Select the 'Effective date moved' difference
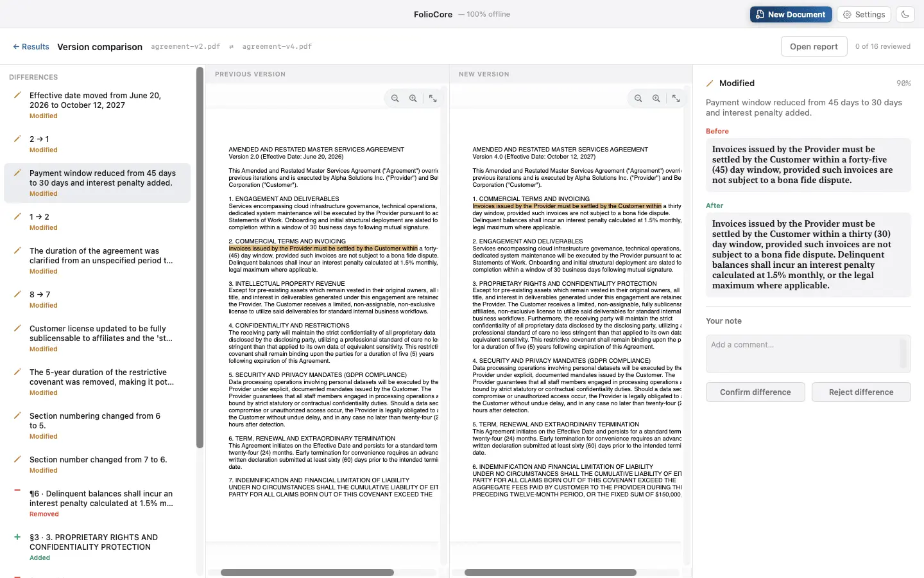 pyautogui.click(x=98, y=105)
